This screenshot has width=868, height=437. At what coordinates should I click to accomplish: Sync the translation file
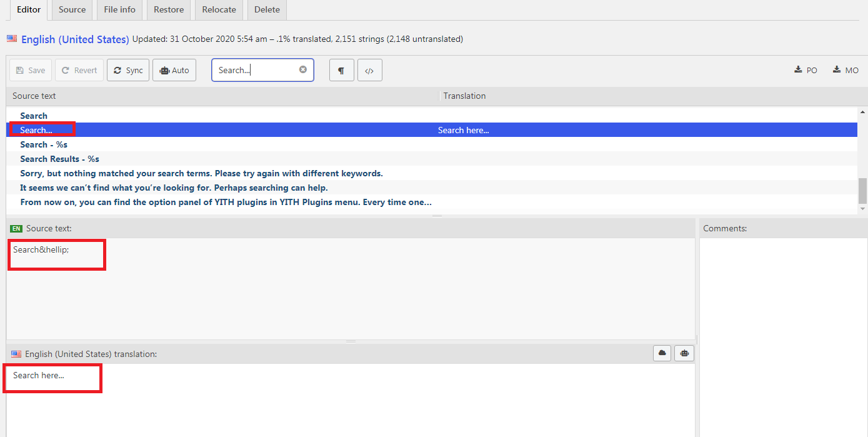tap(128, 70)
